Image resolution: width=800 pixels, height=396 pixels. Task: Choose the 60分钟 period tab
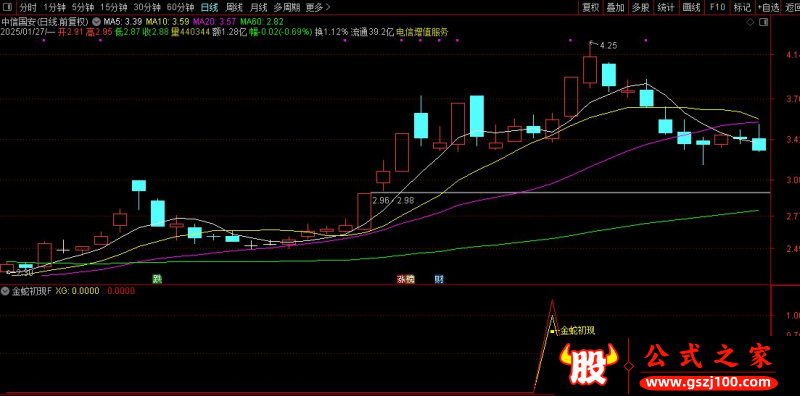[x=180, y=8]
